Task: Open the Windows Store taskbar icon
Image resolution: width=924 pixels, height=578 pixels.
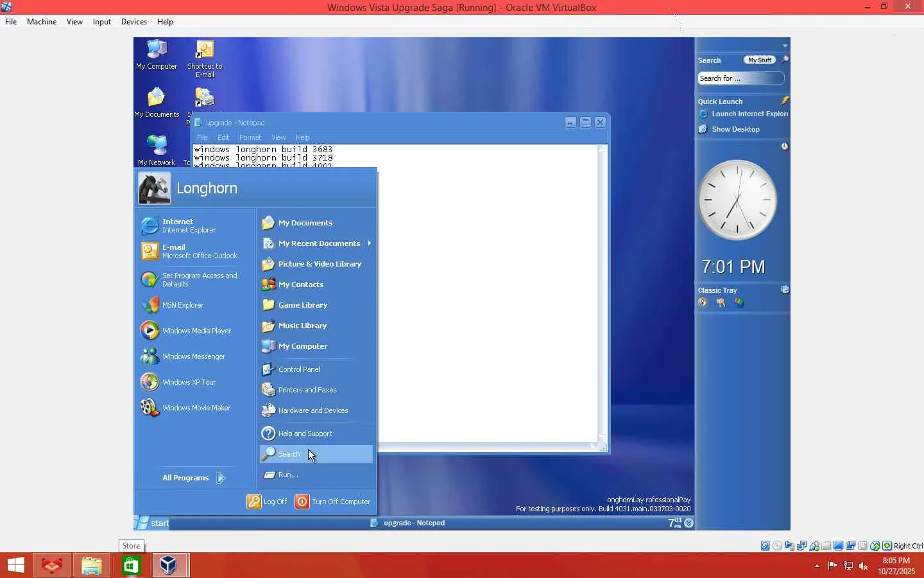Action: (x=131, y=566)
